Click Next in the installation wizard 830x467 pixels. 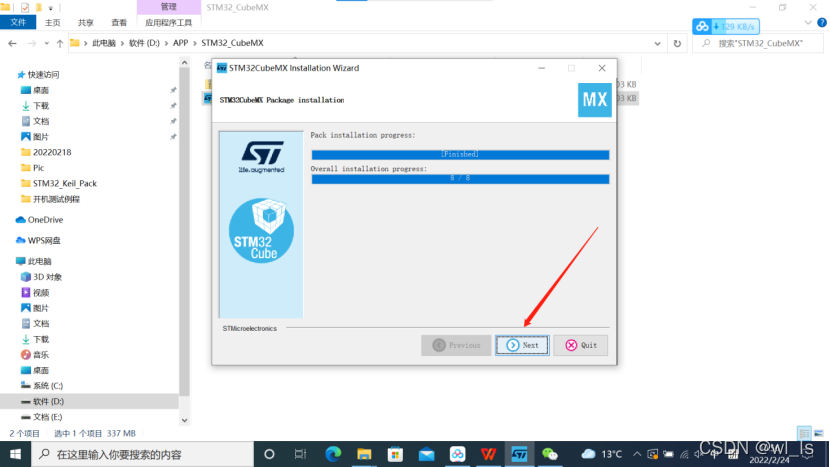[x=522, y=345]
